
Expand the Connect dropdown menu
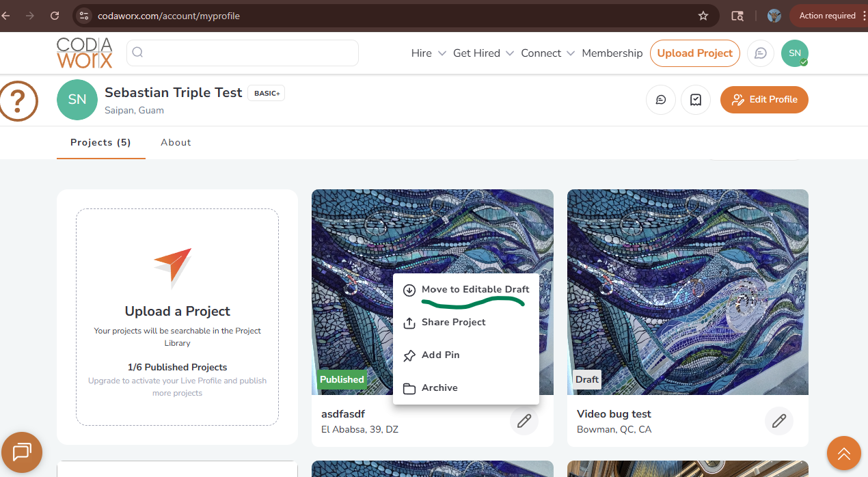click(x=547, y=53)
